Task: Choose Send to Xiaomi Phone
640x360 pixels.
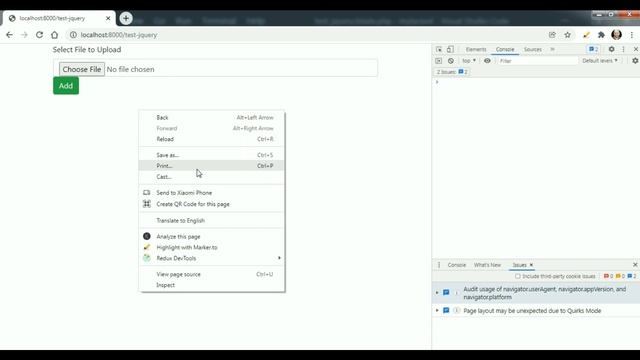Action: point(212,193)
